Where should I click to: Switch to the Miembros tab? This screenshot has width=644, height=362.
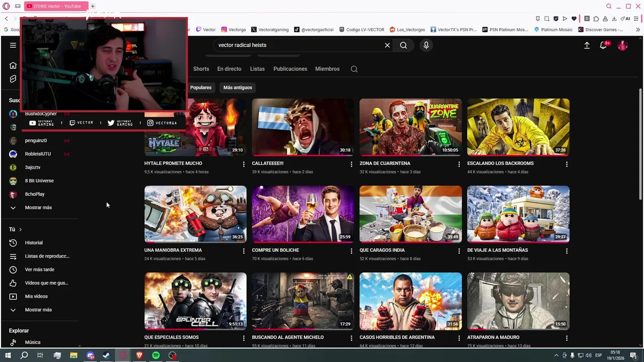click(x=328, y=69)
